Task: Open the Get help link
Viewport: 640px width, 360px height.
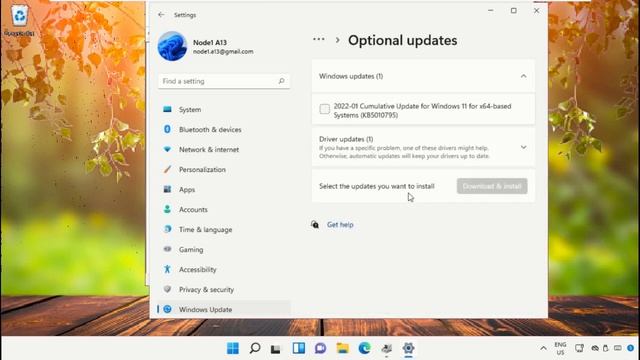Action: pos(340,224)
